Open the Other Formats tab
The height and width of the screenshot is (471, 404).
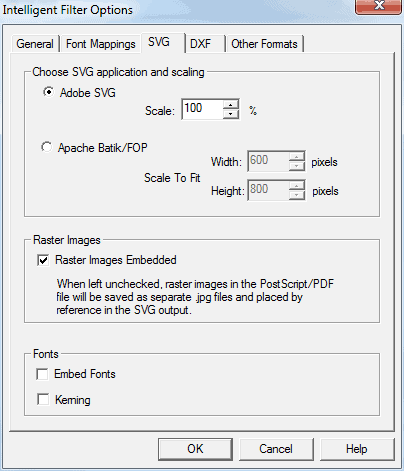pyautogui.click(x=264, y=44)
